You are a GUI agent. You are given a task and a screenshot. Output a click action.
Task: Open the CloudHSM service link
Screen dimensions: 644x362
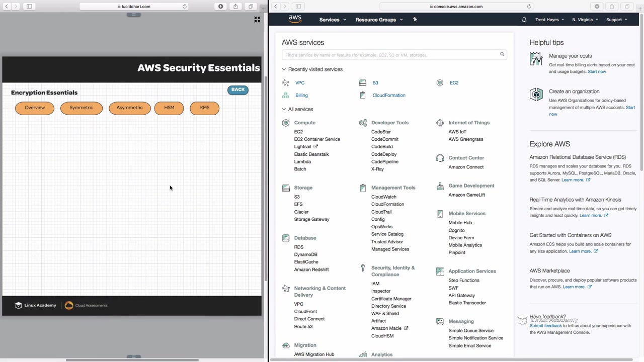click(x=382, y=336)
